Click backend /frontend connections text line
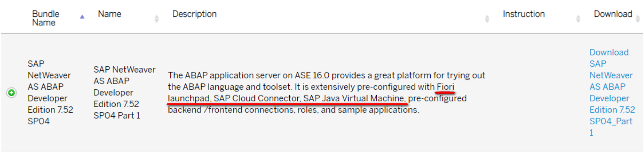The width and height of the screenshot is (644, 152). [293, 110]
